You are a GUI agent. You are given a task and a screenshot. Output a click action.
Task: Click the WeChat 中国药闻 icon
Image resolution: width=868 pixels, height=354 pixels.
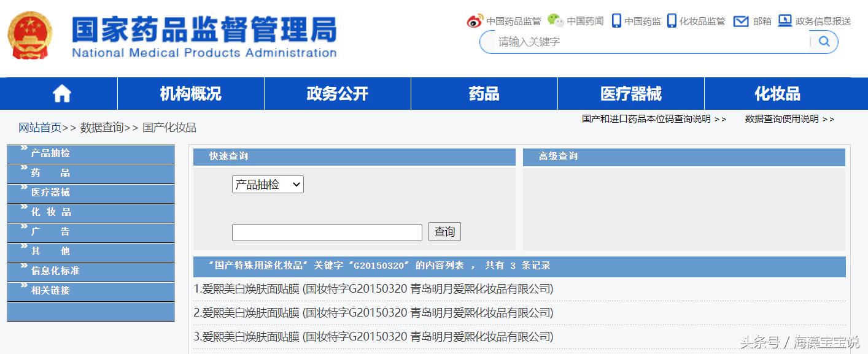click(x=553, y=20)
